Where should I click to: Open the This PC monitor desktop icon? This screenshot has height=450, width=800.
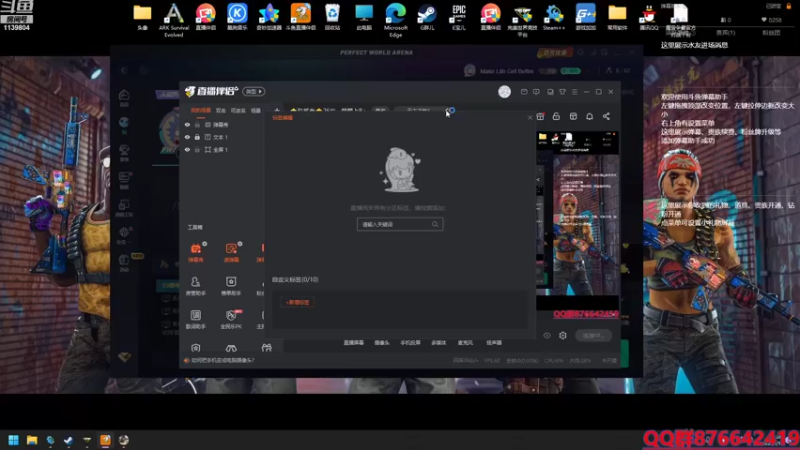[364, 17]
